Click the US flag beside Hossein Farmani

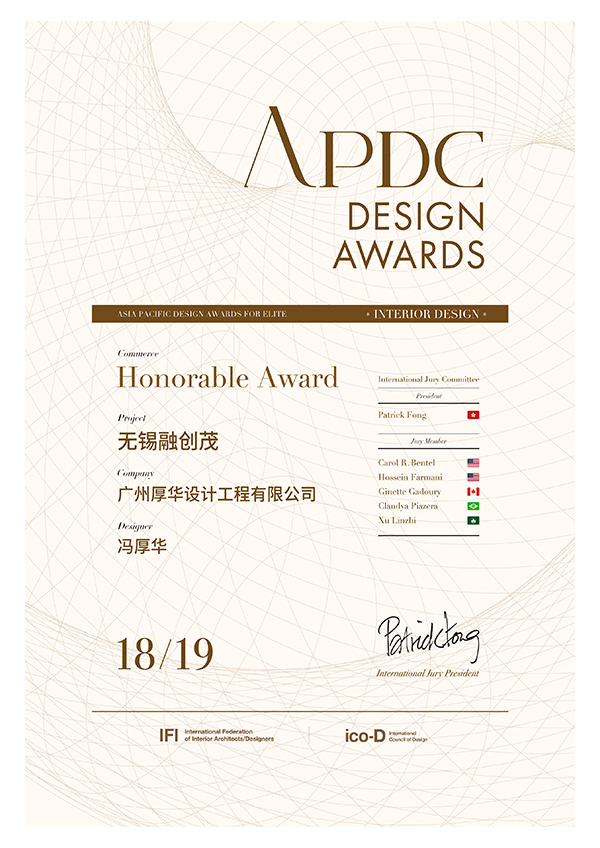pos(473,477)
